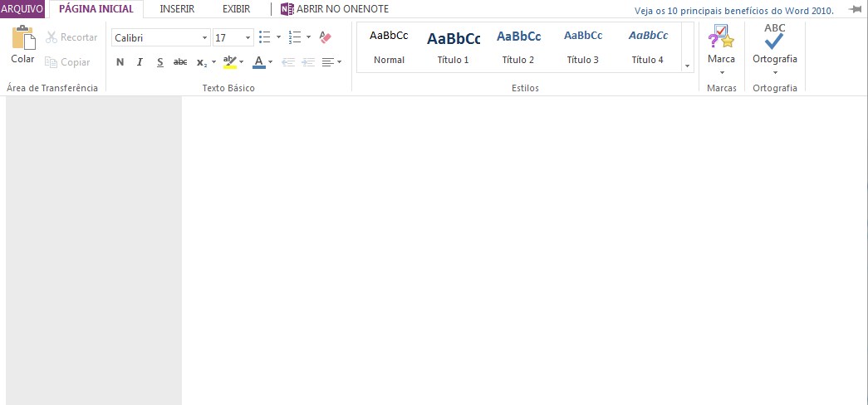868x405 pixels.
Task: Toggle underline (S) formatting
Action: click(160, 62)
